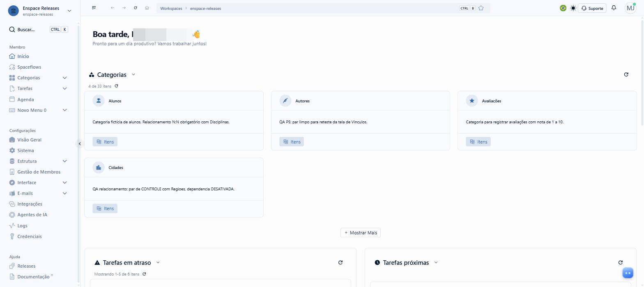
Task: Open the Avaliações star icon
Action: click(x=472, y=101)
